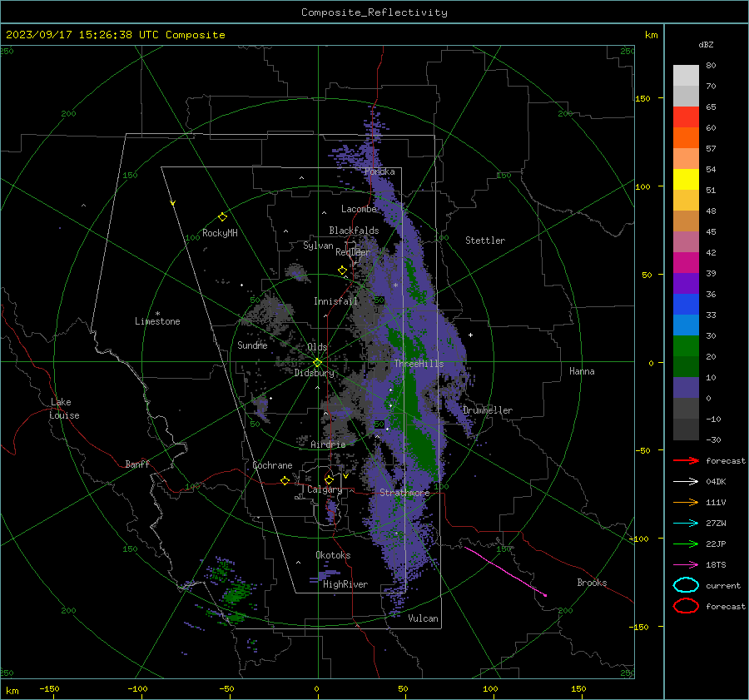The width and height of the screenshot is (749, 700).
Task: Click the Composite_Reflectivity title
Action: pyautogui.click(x=374, y=12)
